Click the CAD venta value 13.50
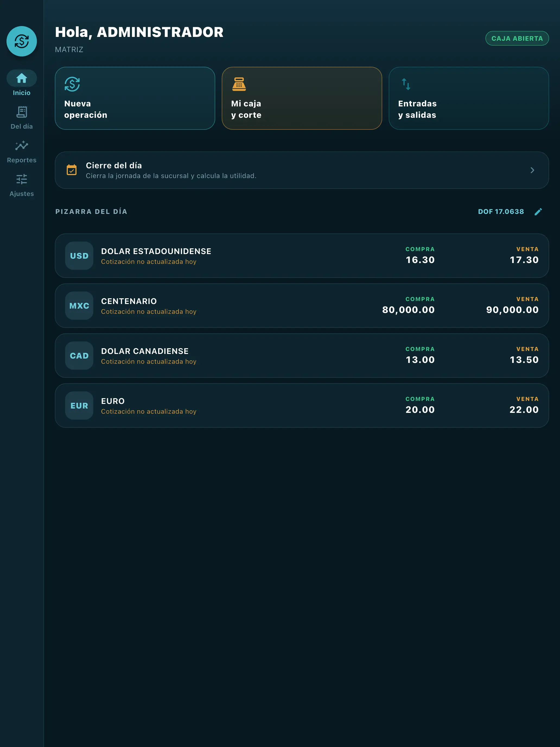Viewport: 560px width, 747px height. pyautogui.click(x=524, y=360)
